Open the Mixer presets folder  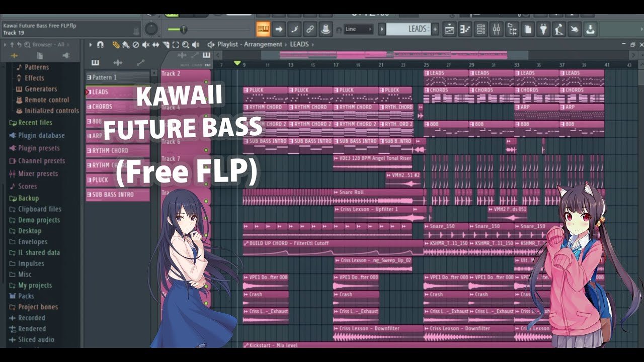coord(33,174)
